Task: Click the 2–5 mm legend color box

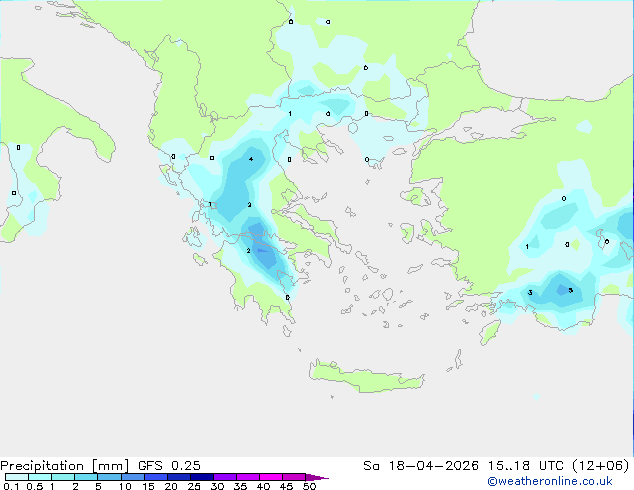Action: 86,477
